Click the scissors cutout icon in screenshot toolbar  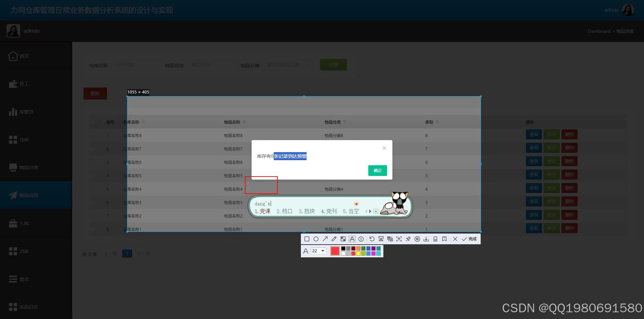pyautogui.click(x=381, y=239)
